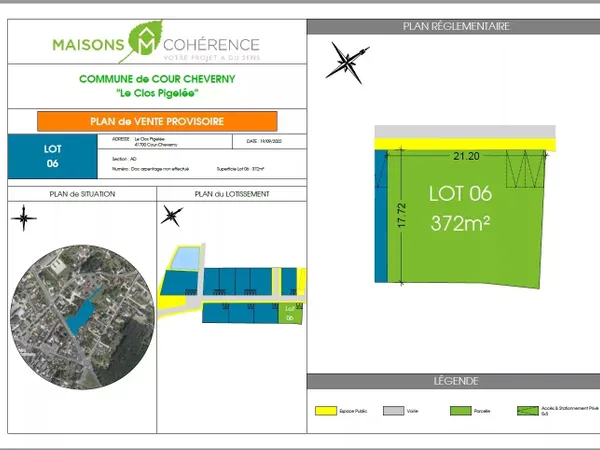Image resolution: width=600 pixels, height=450 pixels.
Task: Click the compass rose in Plan Réglementaire
Action: point(347,62)
